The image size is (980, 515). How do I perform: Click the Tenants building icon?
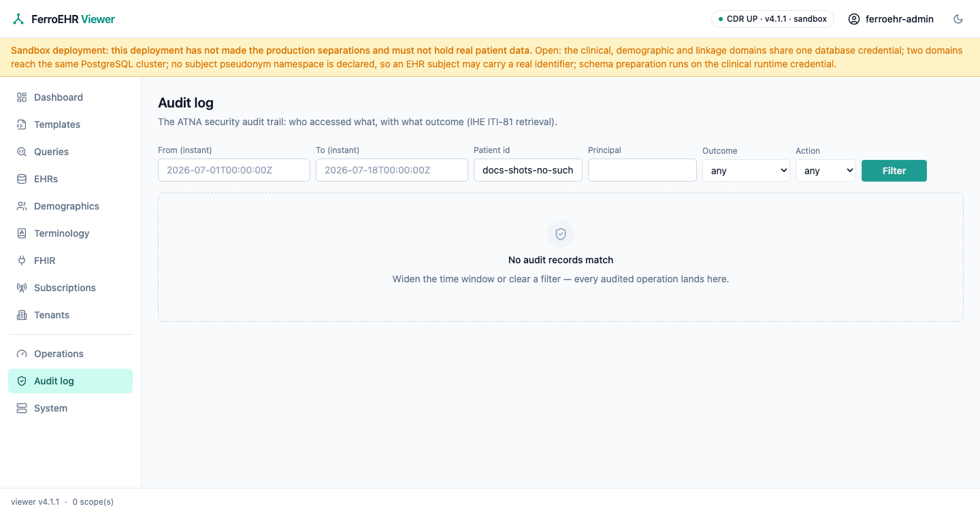point(22,315)
